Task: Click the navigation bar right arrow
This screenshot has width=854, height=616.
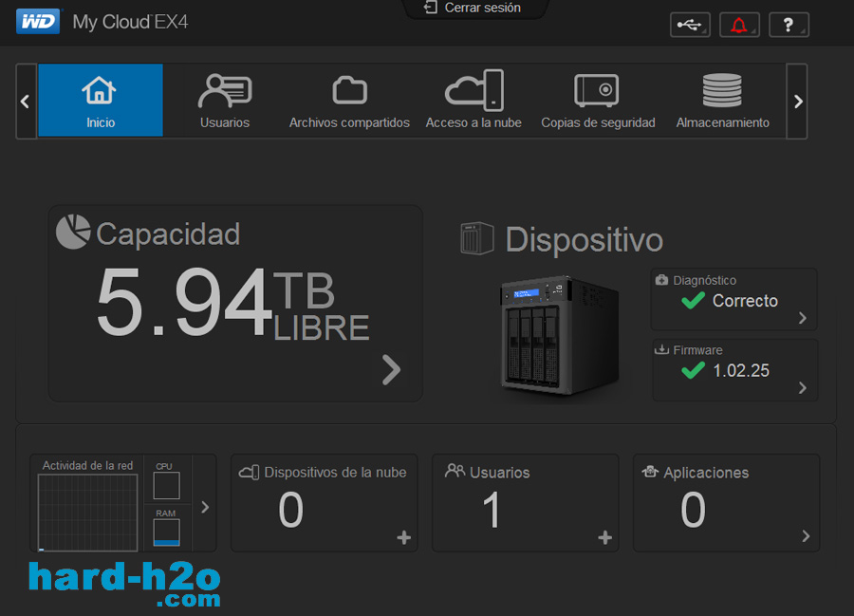Action: click(x=797, y=102)
